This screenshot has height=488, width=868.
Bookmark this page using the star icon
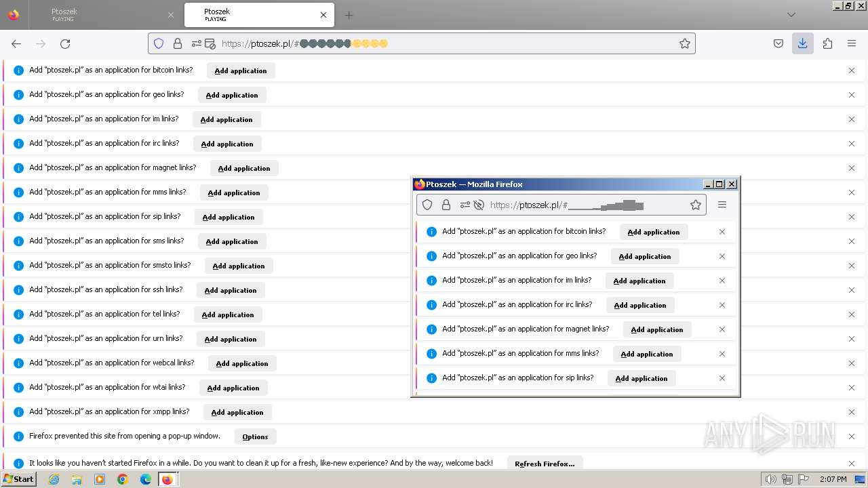685,43
